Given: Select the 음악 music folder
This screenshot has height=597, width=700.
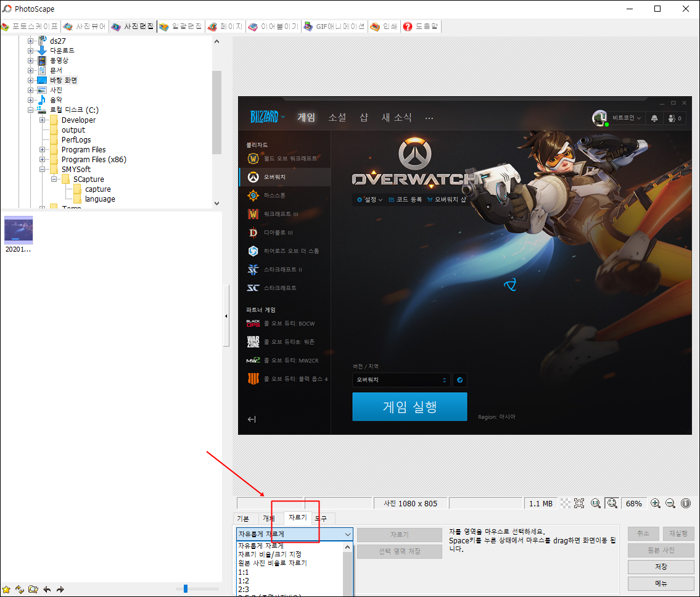Looking at the screenshot, I should coord(56,100).
